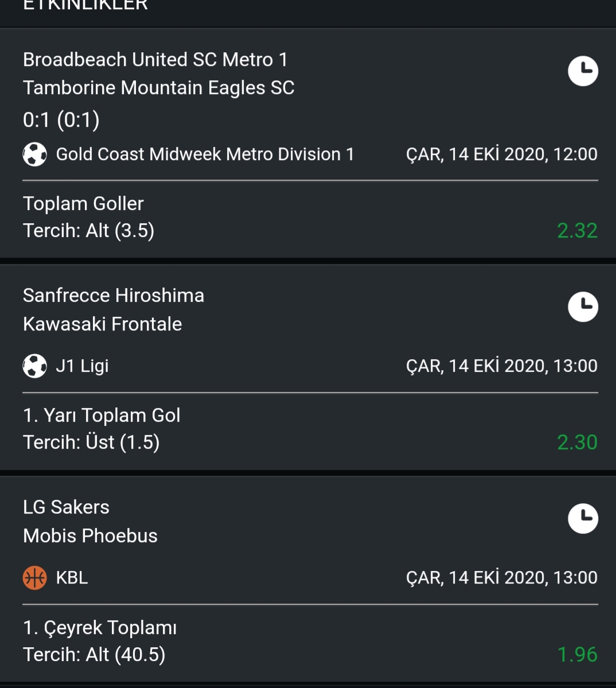Open Broadbeach United SC Metro 1 team name
Viewport: 616px width, 688px height.
tap(155, 60)
